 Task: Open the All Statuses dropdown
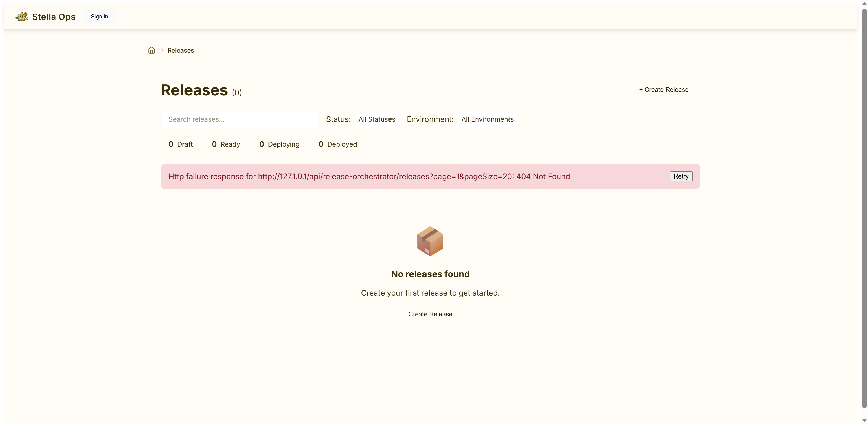point(376,119)
